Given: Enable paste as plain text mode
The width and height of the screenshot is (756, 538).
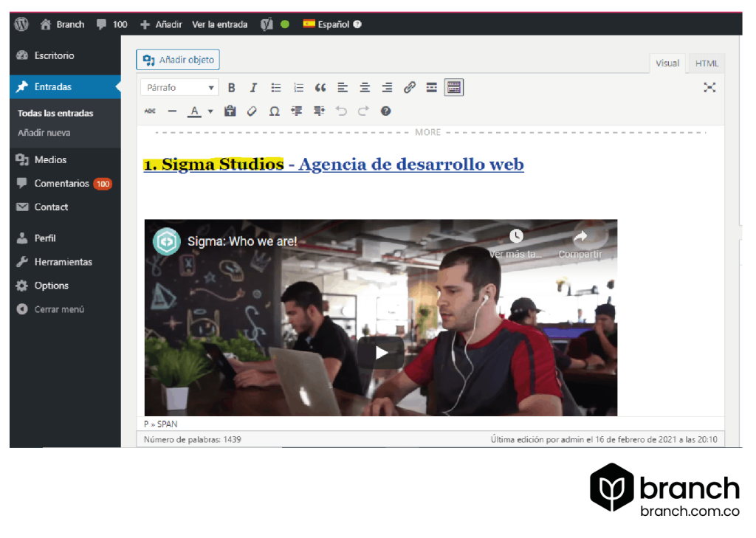Looking at the screenshot, I should [x=230, y=111].
